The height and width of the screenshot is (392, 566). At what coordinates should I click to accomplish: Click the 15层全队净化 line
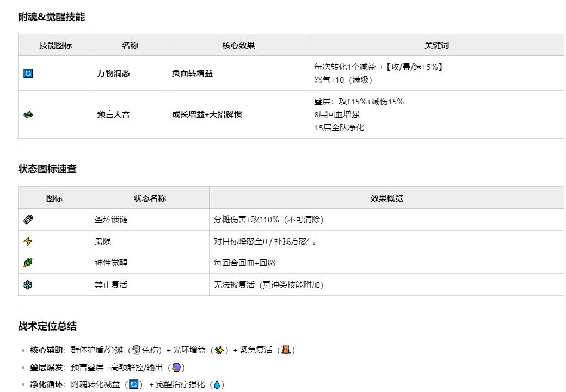(339, 128)
